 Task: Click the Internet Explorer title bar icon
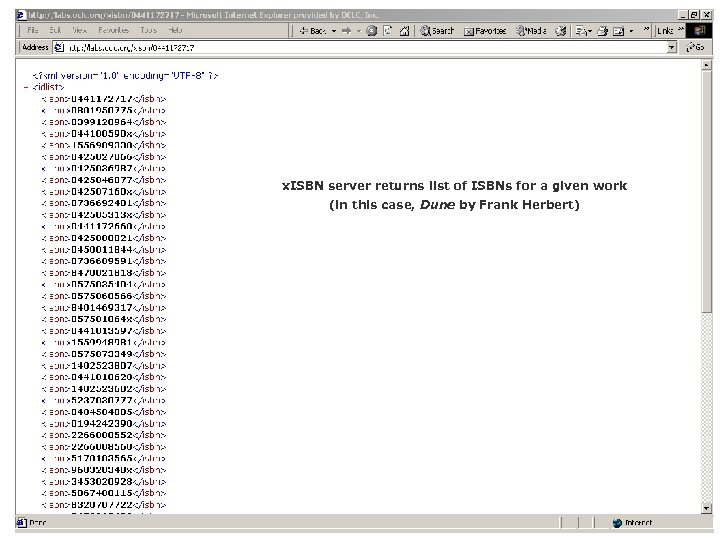(21, 15)
